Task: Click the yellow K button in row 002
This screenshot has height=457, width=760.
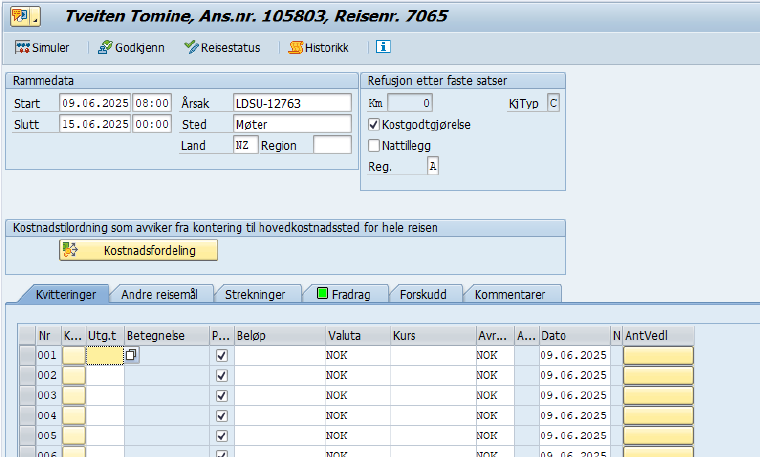Action: coord(74,376)
